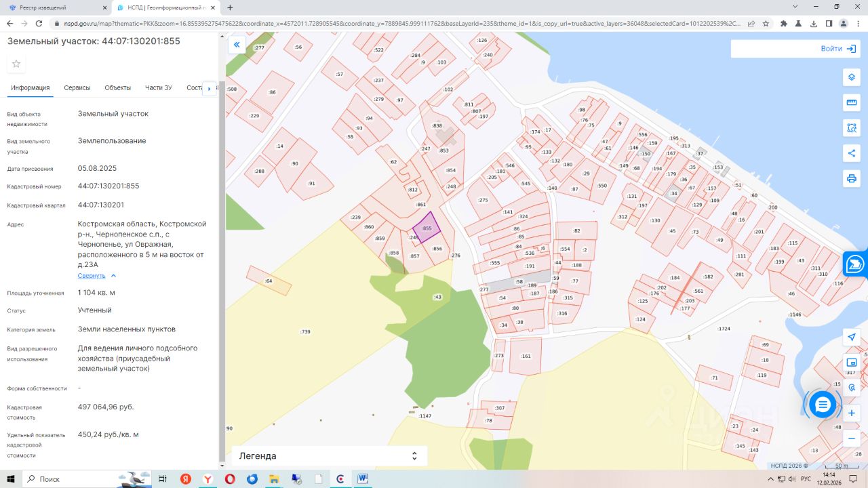Share the current map view
Screen dimensions: 868x488
[x=852, y=153]
